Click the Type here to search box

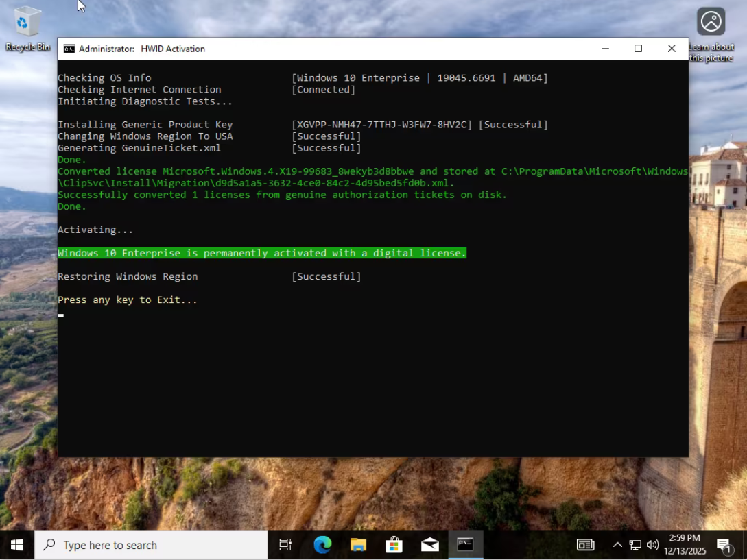tap(151, 545)
